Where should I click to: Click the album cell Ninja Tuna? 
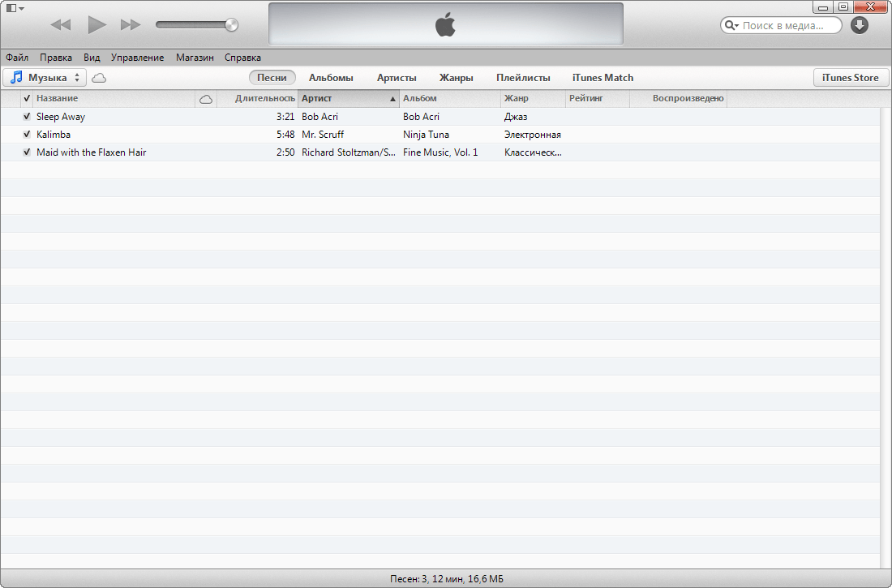[426, 135]
